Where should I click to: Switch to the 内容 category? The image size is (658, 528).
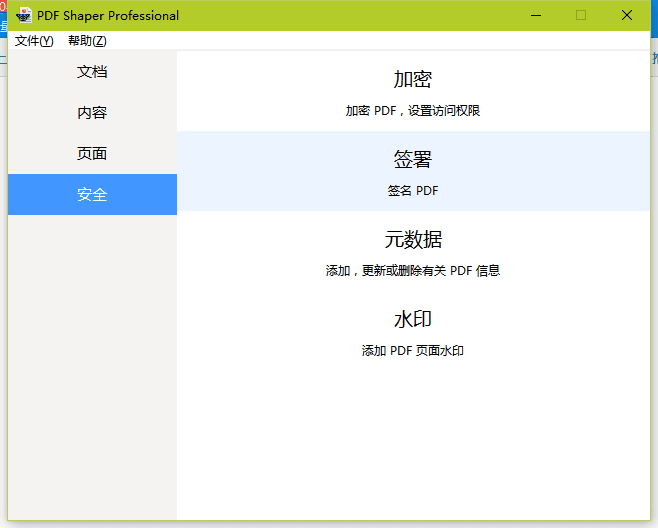92,112
